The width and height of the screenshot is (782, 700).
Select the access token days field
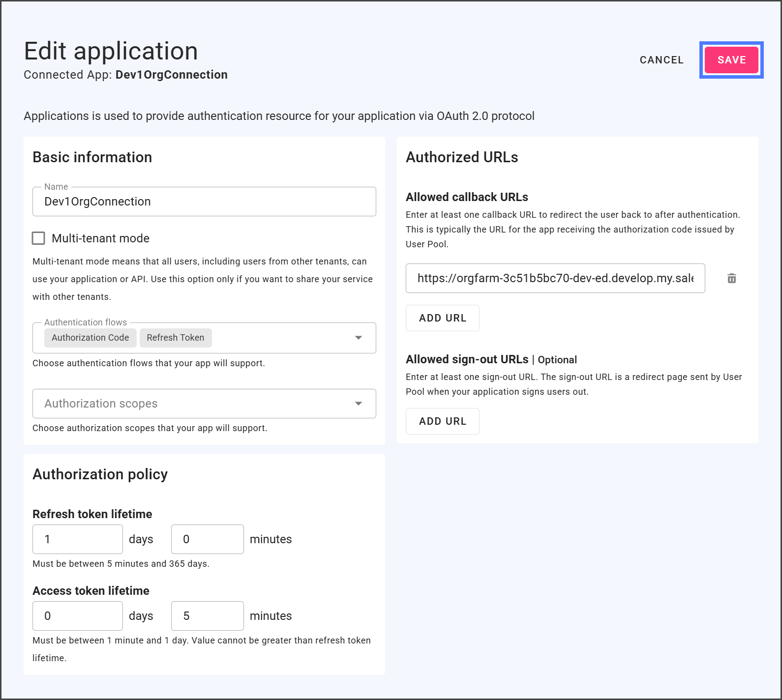(77, 616)
